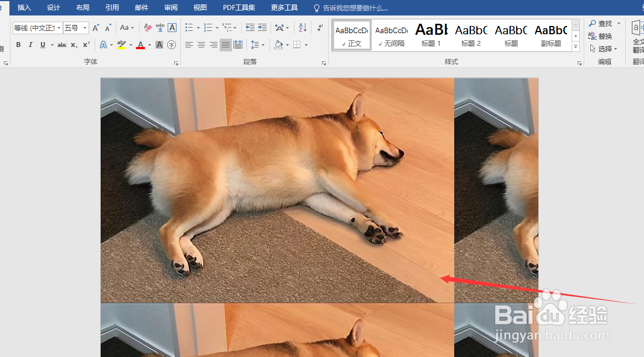
Task: Toggle italic formatting
Action: click(x=30, y=45)
